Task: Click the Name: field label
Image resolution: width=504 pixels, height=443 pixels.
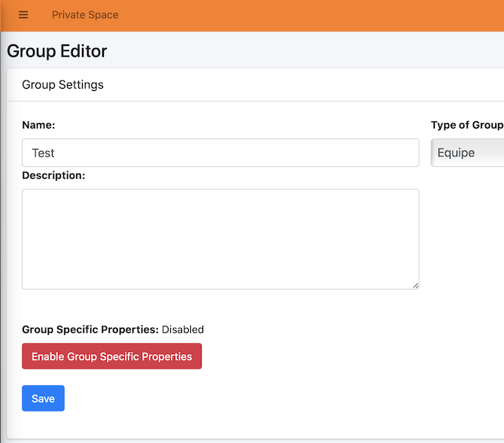Action: [38, 125]
